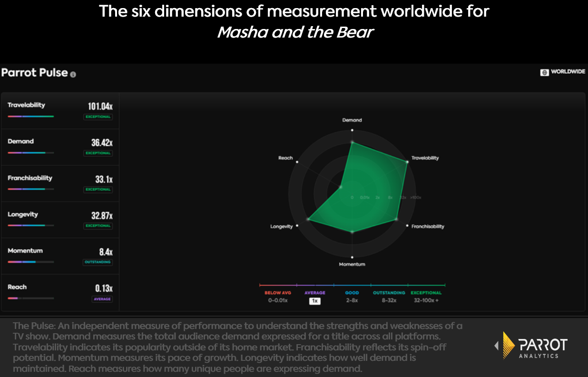Viewport: 588px width, 377px height.
Task: Click the Reach label on radar chart
Action: click(285, 158)
